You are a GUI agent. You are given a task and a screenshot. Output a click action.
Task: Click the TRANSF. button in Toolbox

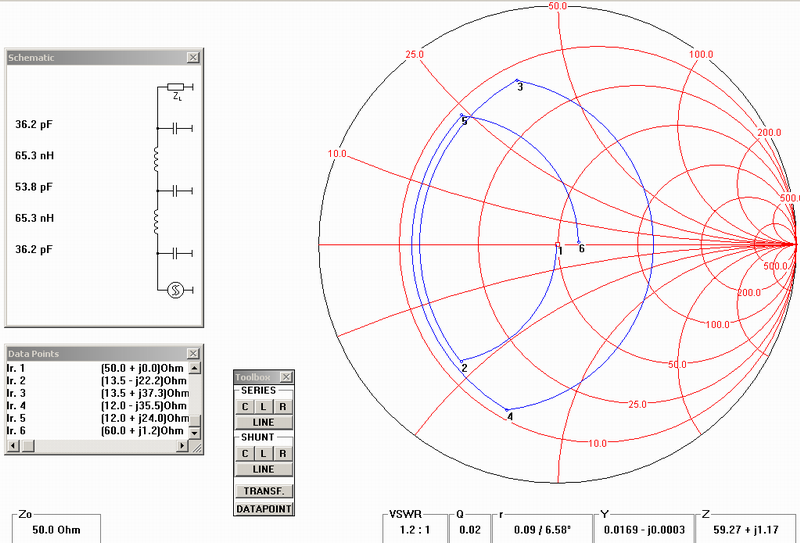click(264, 491)
